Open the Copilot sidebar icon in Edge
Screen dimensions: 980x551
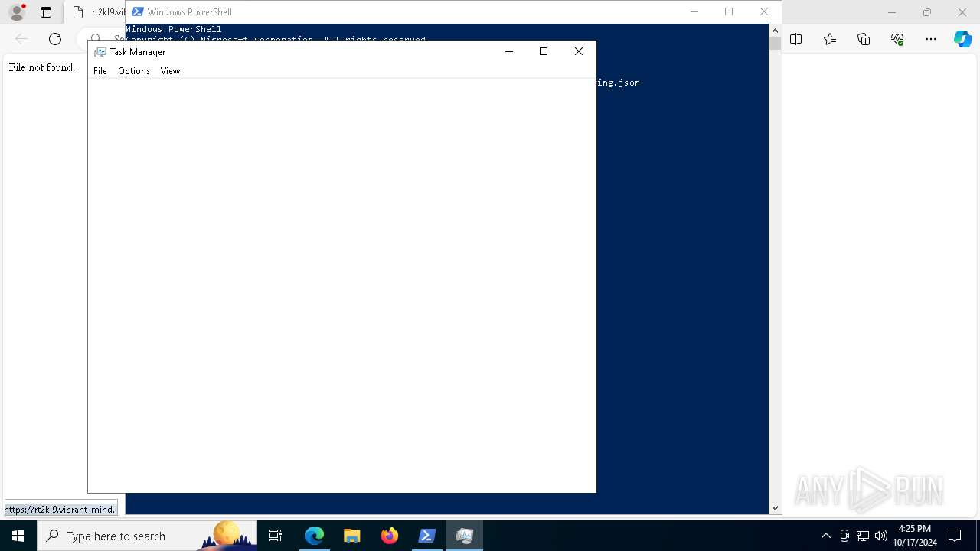(x=963, y=39)
